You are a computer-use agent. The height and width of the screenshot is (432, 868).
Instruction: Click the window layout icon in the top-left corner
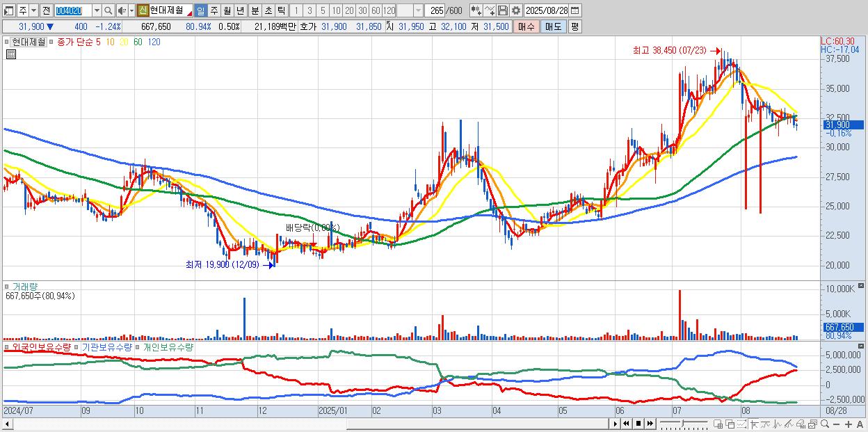pyautogui.click(x=8, y=11)
